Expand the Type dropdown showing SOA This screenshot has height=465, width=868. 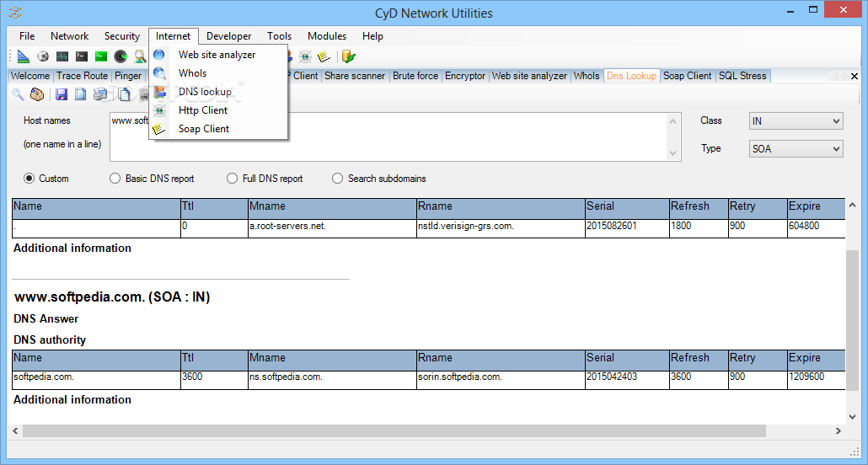796,149
